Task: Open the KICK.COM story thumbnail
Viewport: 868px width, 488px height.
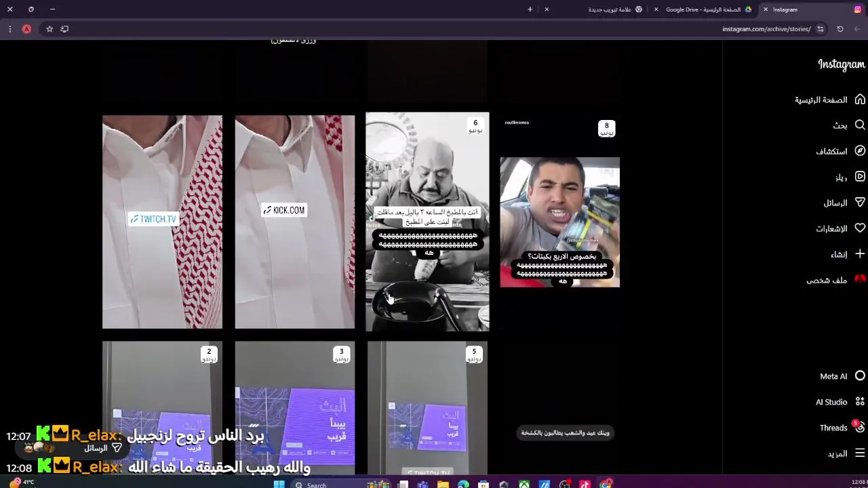Action: pyautogui.click(x=295, y=222)
